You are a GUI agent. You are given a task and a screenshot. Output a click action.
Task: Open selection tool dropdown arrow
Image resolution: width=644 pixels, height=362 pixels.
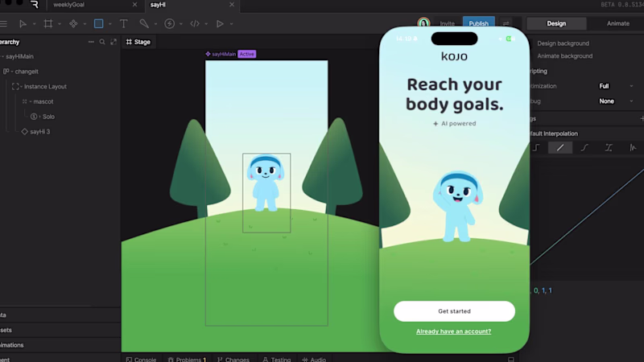[x=34, y=24]
